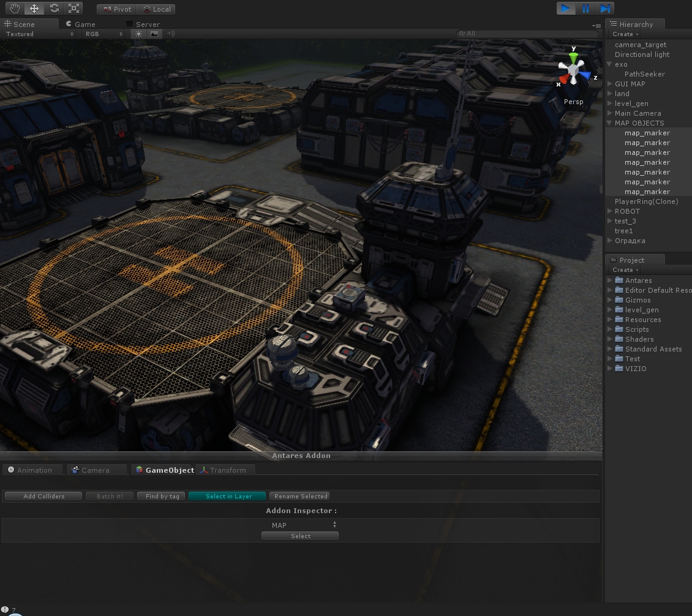Open the MAP layer dropdown
This screenshot has width=692, height=616.
(300, 525)
